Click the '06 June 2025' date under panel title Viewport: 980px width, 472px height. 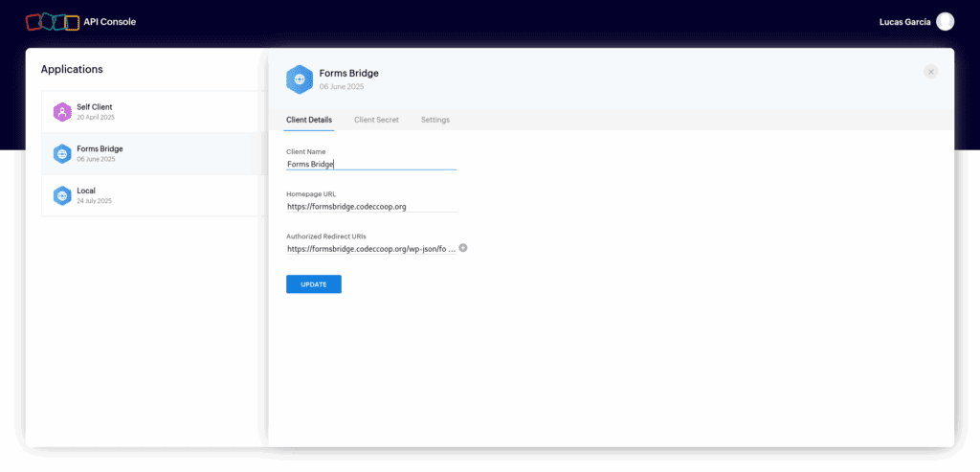(x=342, y=87)
